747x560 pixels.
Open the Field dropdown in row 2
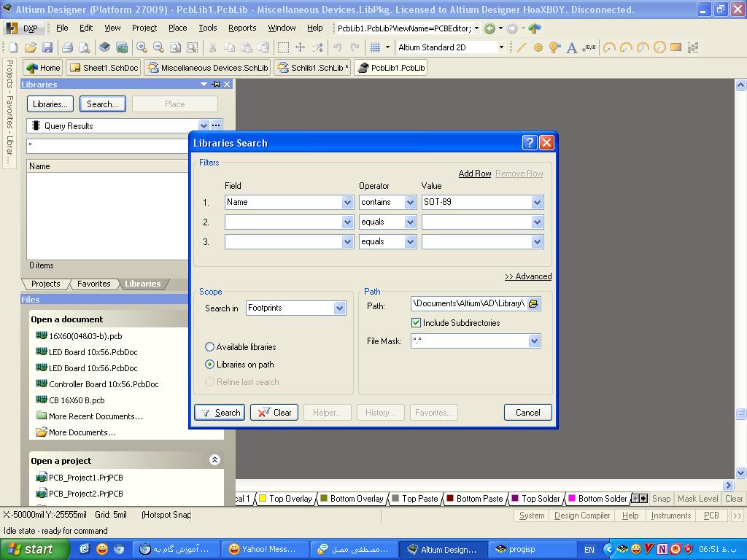(347, 222)
